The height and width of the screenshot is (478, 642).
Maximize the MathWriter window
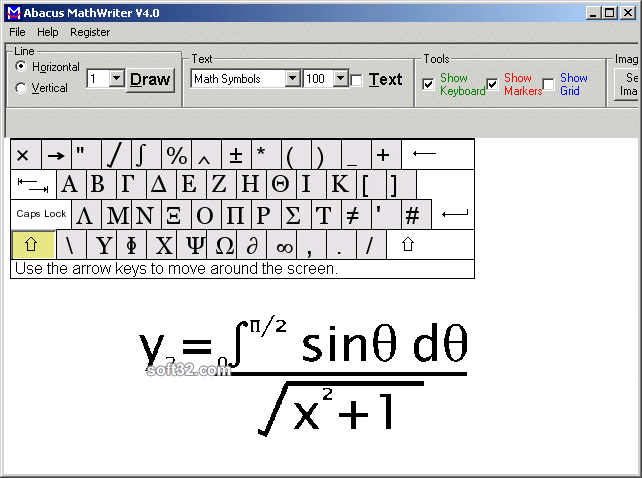609,13
